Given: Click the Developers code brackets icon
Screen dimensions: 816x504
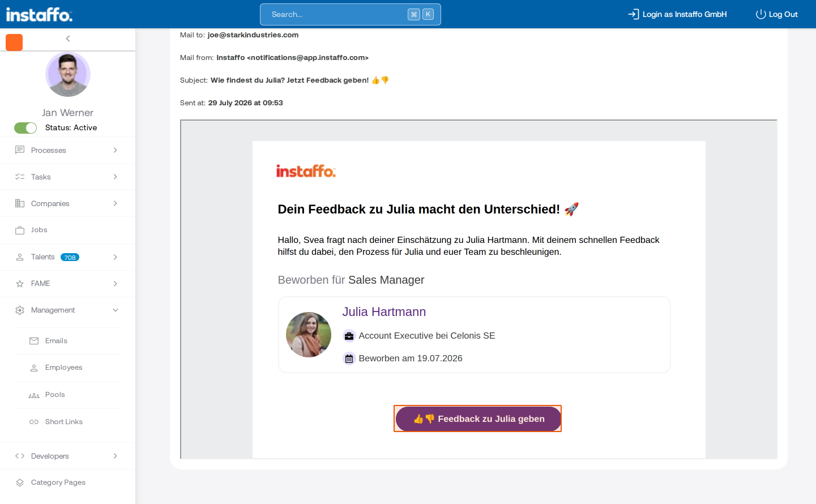Looking at the screenshot, I should click(x=20, y=456).
